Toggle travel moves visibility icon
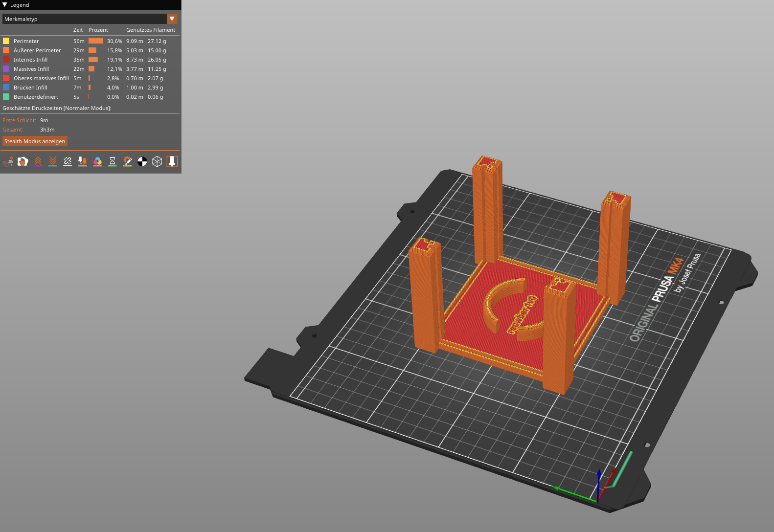This screenshot has width=774, height=532. coord(8,161)
